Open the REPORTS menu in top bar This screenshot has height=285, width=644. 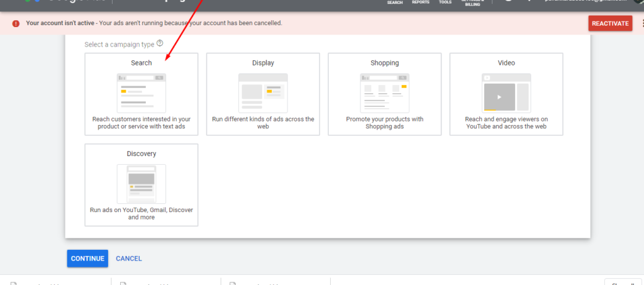tap(421, 3)
